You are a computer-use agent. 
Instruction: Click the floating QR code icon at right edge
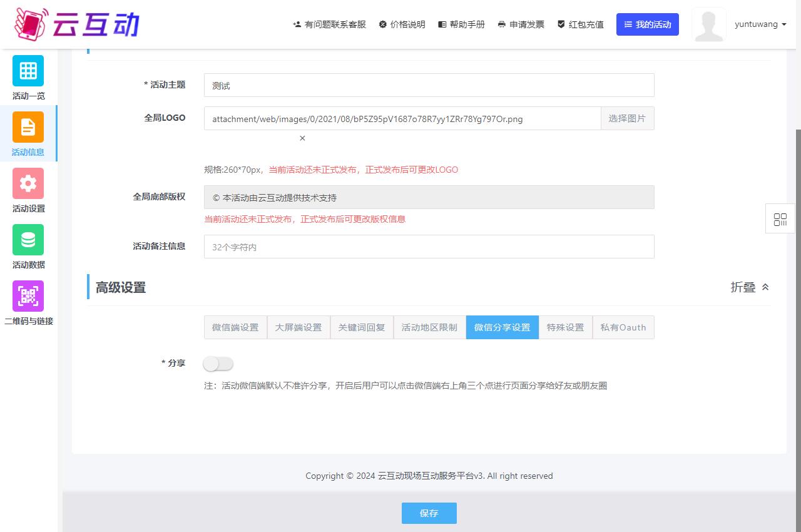tap(780, 219)
